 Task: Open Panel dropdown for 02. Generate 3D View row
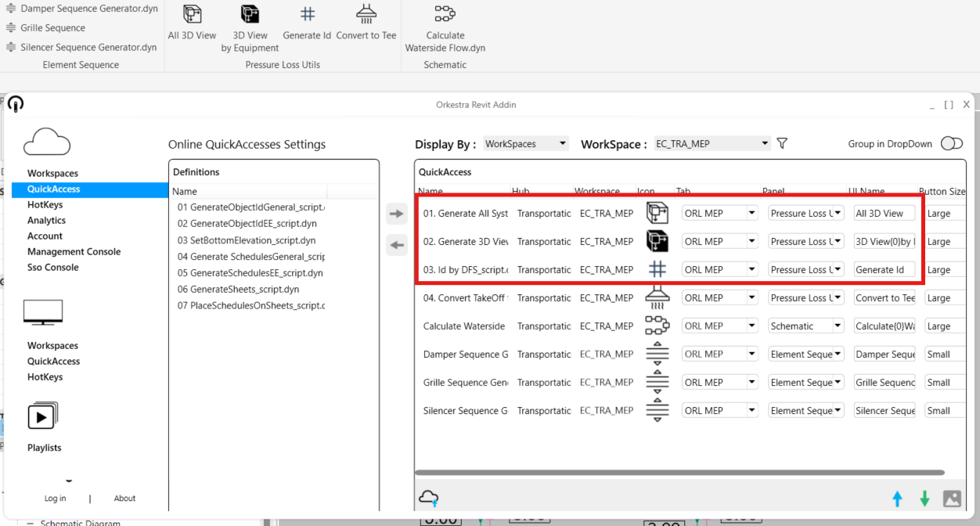click(806, 241)
